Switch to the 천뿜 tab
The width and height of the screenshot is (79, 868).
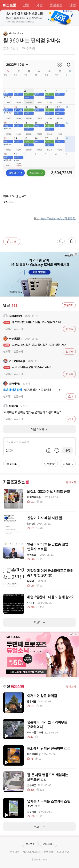coord(26,5)
